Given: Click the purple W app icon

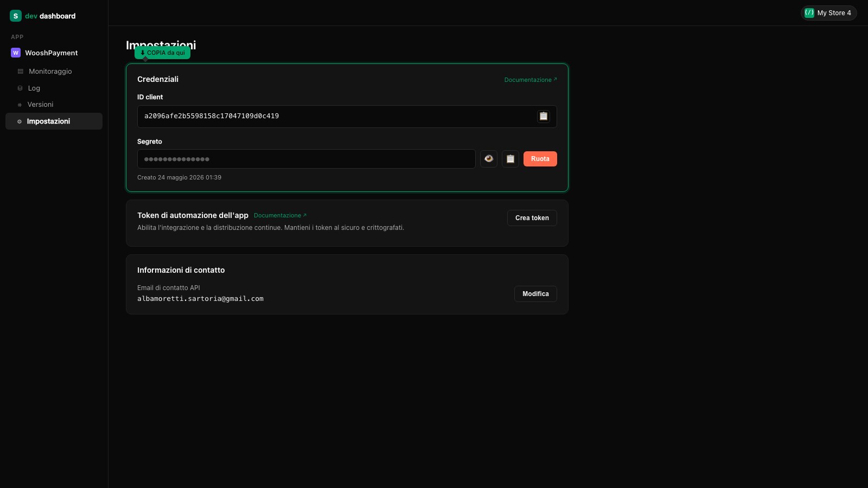Looking at the screenshot, I should click(16, 53).
